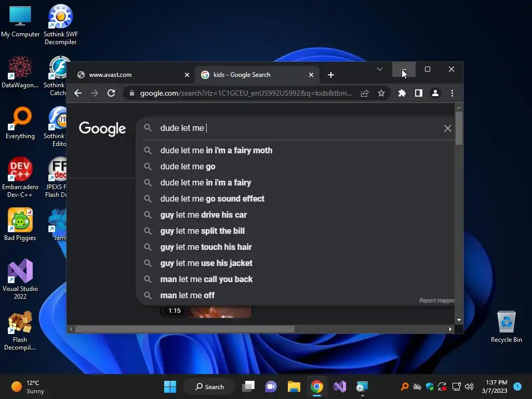Image resolution: width=532 pixels, height=399 pixels.
Task: Click the vertical scrollbar thumb in Chrome
Action: (459, 128)
